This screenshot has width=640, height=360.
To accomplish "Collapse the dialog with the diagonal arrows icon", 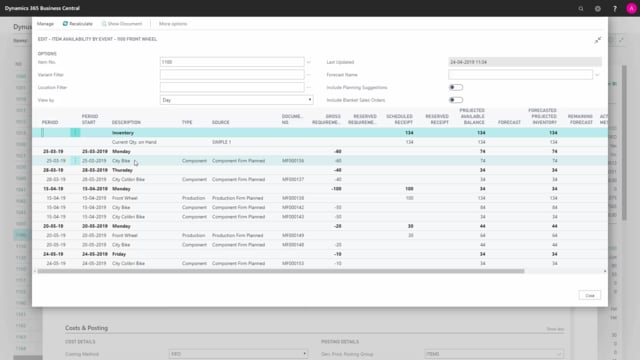I will click(598, 40).
